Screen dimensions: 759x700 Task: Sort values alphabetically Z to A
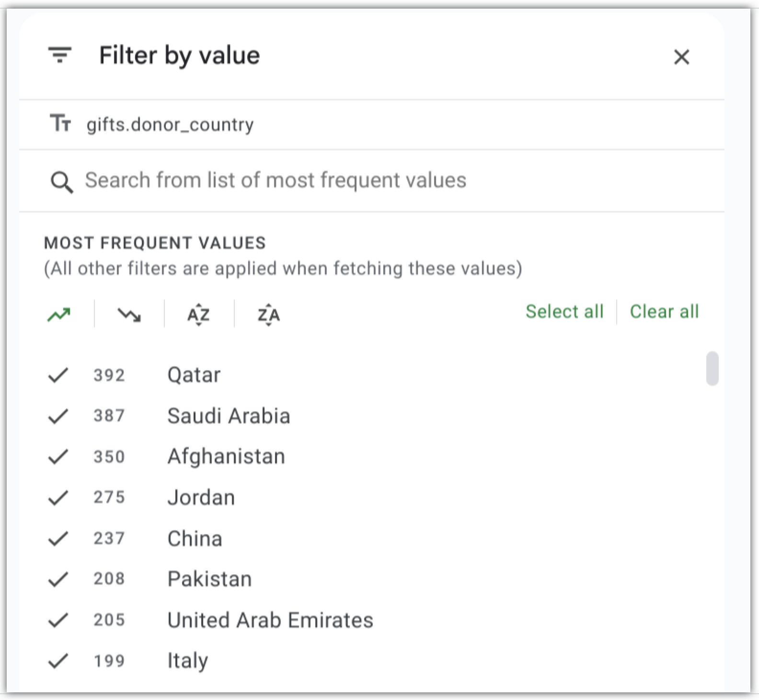coord(268,315)
